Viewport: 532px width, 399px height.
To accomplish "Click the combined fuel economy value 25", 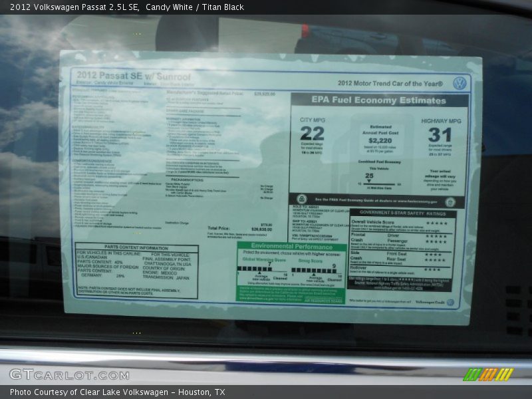I will [x=369, y=176].
